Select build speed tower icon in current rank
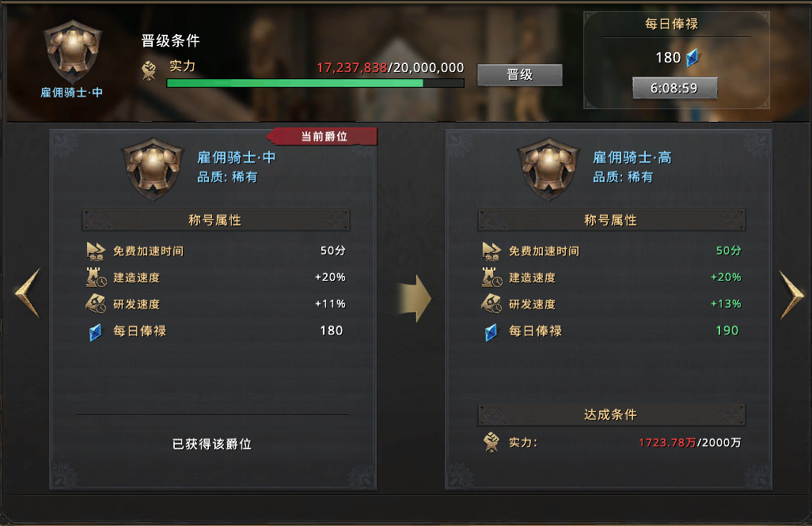Screen dimensions: 812x526 96,278
